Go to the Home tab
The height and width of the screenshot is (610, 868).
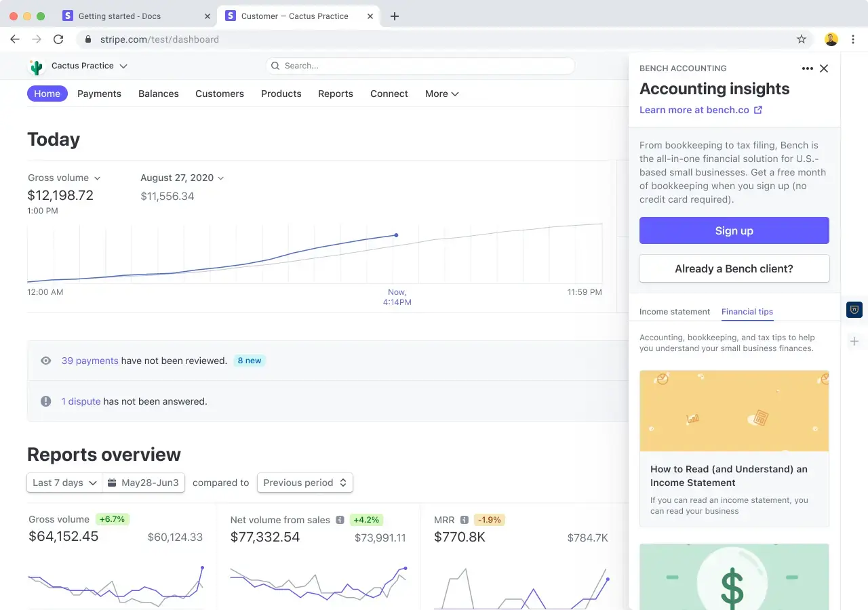click(47, 94)
